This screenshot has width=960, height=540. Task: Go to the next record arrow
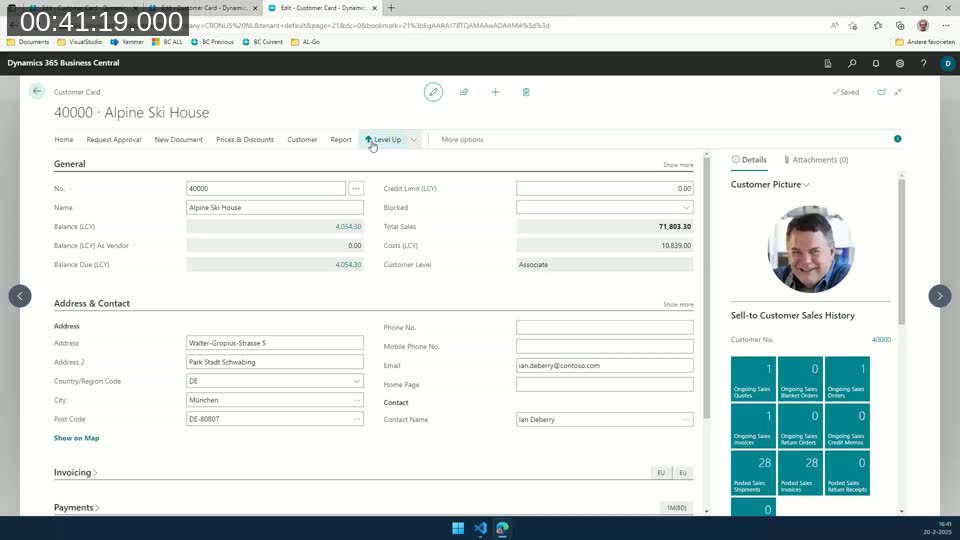coord(940,296)
